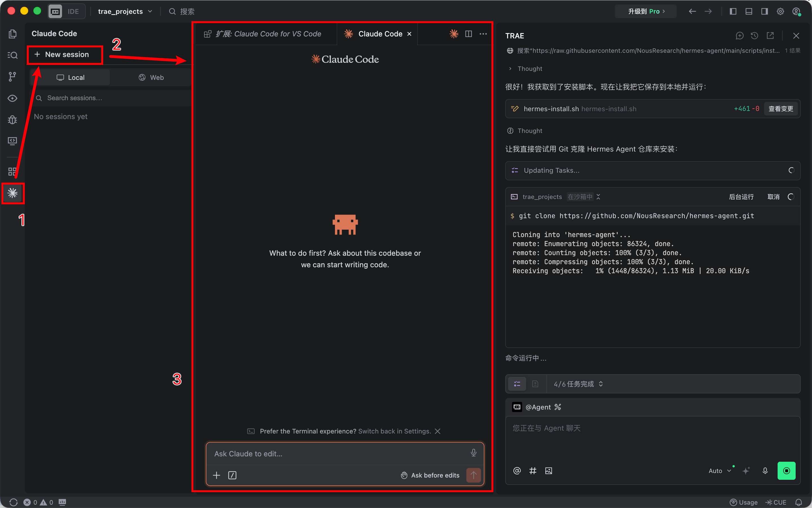Open editor more actions ellipsis menu
This screenshot has width=812, height=508.
pyautogui.click(x=483, y=34)
